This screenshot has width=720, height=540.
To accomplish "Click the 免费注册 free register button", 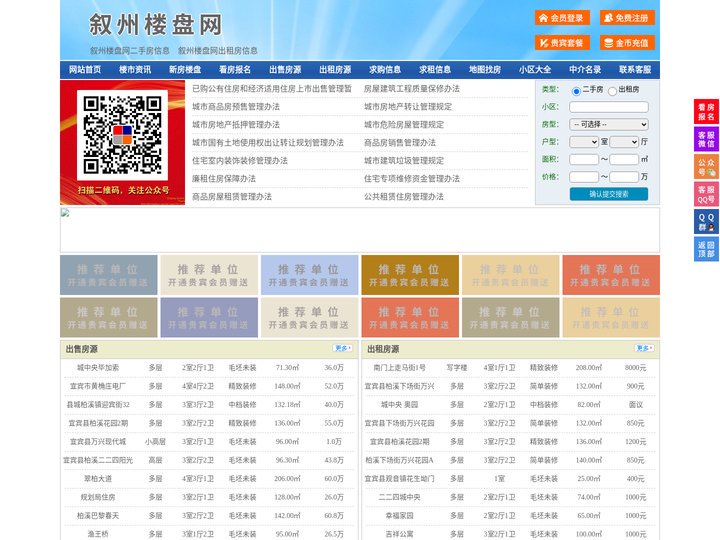I will tap(627, 18).
